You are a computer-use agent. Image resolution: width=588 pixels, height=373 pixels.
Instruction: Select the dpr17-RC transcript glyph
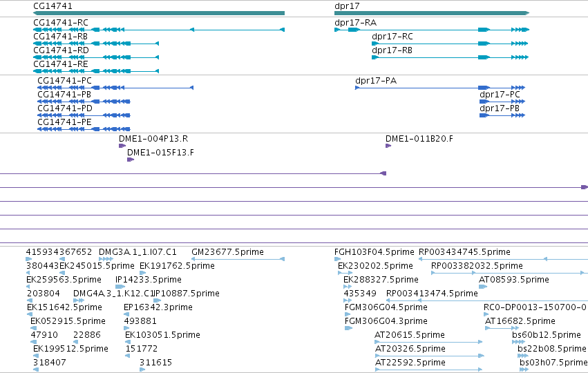(450, 44)
